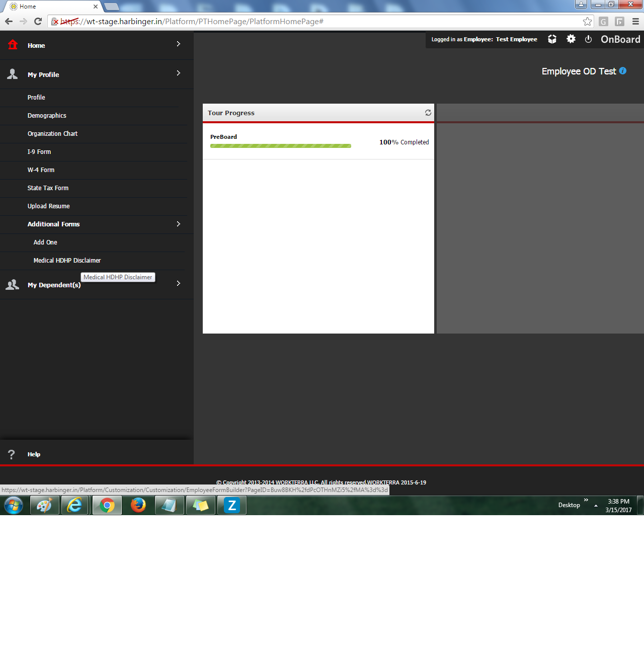Open Windows Start button
Image resolution: width=644 pixels, height=651 pixels.
point(14,505)
